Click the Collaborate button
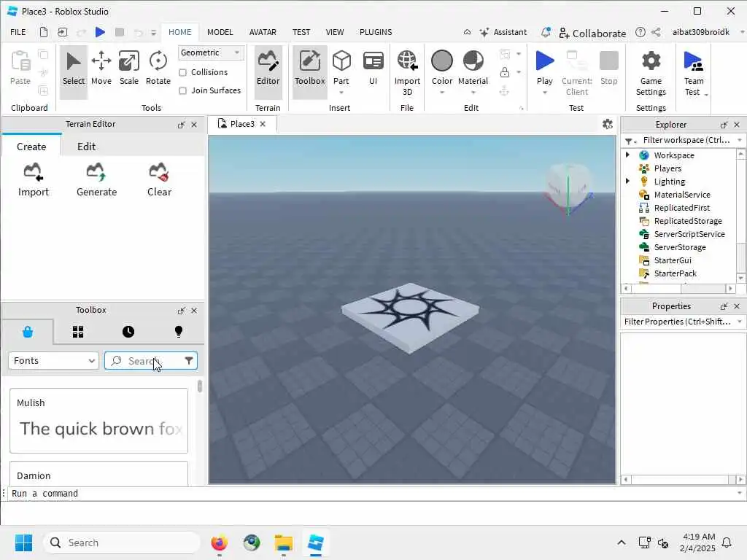This screenshot has height=560, width=747. [x=592, y=33]
